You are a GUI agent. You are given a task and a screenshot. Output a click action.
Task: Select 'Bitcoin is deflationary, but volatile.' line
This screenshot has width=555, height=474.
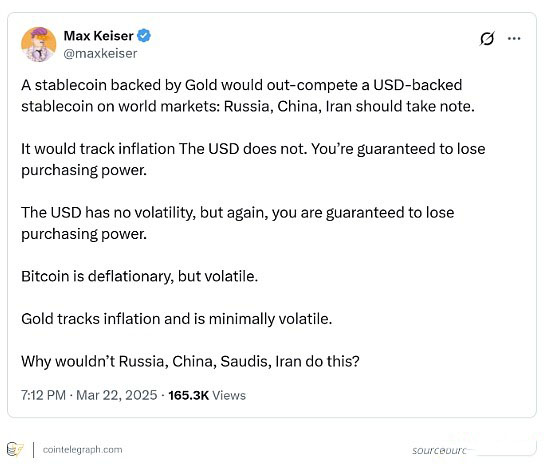[139, 276]
